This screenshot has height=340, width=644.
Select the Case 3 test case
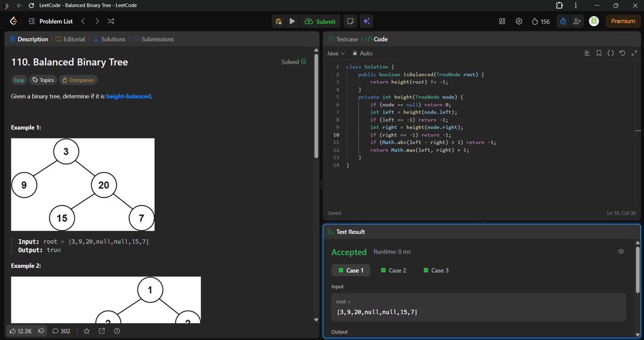click(436, 270)
